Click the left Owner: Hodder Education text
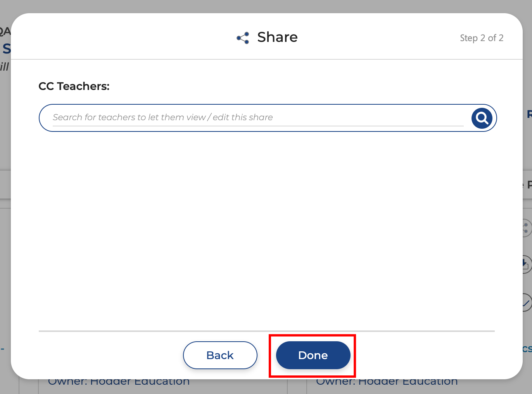The height and width of the screenshot is (394, 532). pyautogui.click(x=119, y=382)
